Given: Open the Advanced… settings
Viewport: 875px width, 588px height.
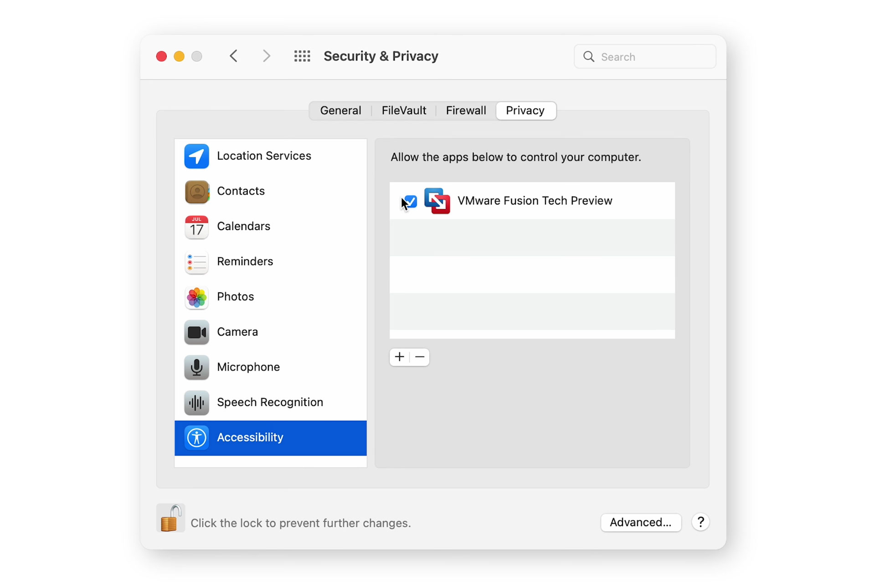Looking at the screenshot, I should (x=641, y=522).
